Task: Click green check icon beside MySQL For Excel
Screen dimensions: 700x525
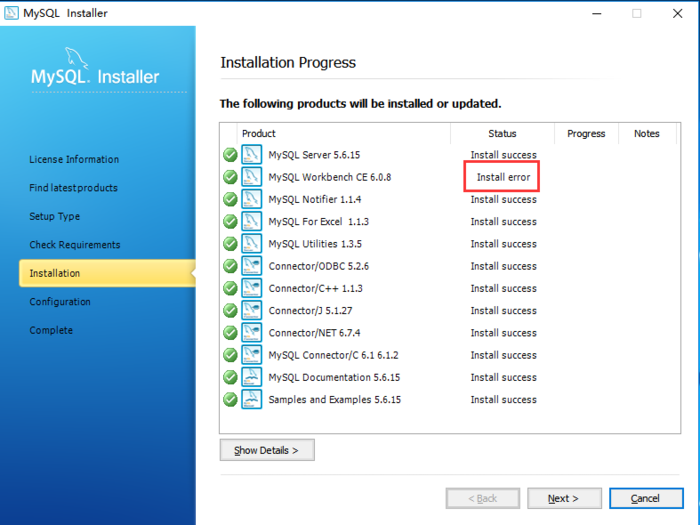Action: pos(230,221)
